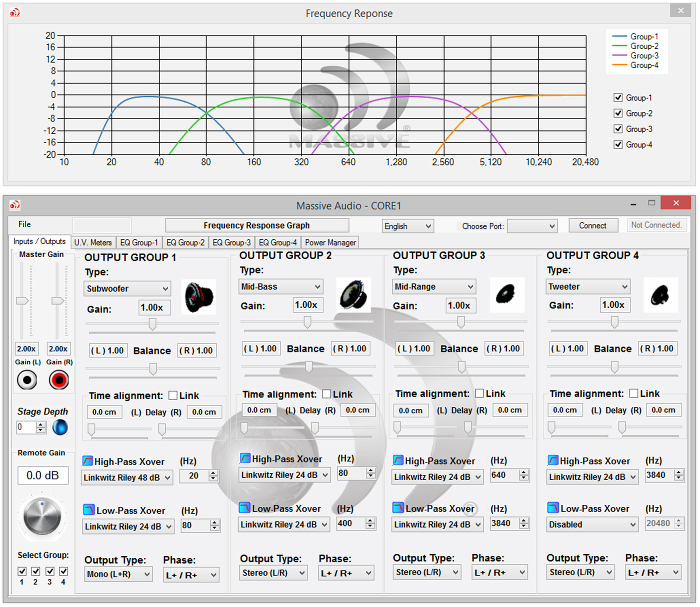Enable Time alignment Link for Output Group 1
700x607 pixels.
[x=173, y=395]
